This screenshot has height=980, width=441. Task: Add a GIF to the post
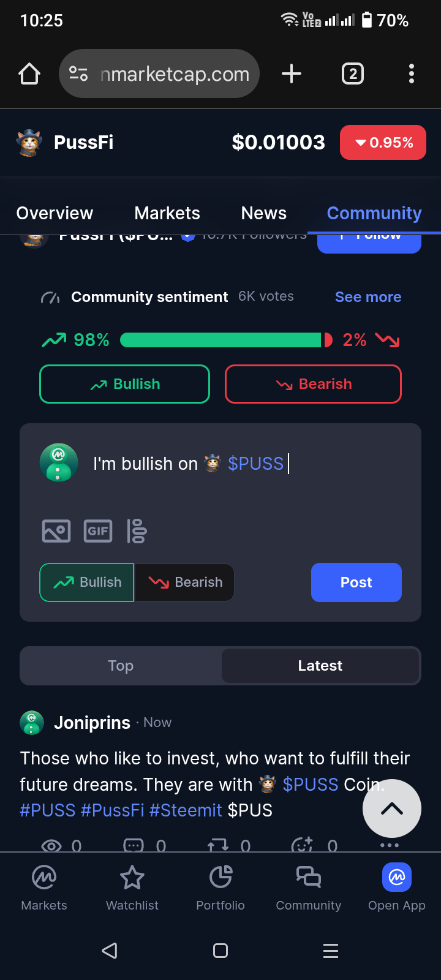(97, 531)
